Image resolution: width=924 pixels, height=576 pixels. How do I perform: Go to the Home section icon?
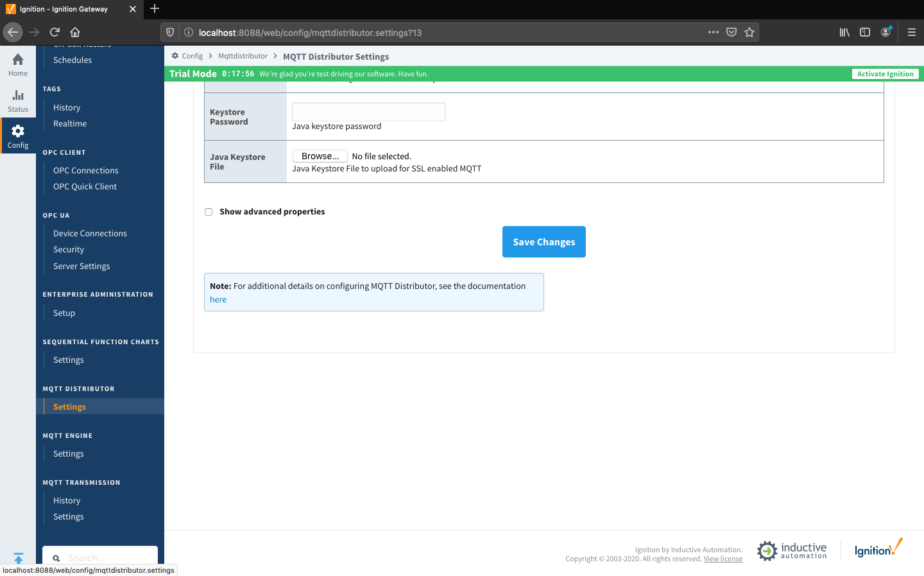[x=18, y=60]
